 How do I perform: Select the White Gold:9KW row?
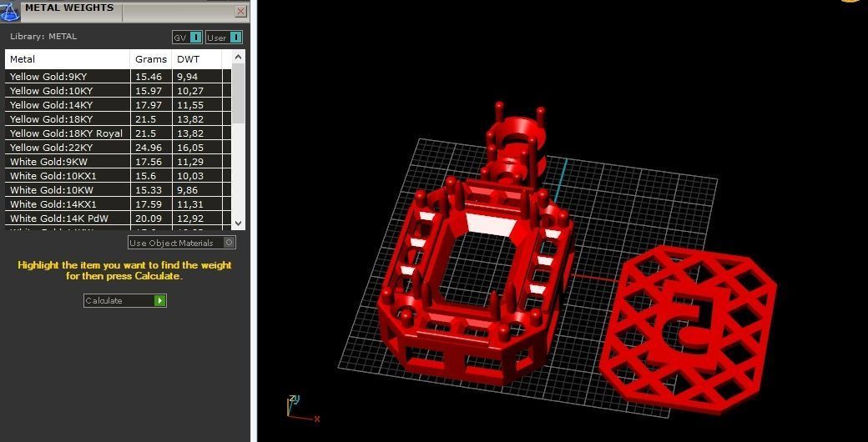point(118,162)
